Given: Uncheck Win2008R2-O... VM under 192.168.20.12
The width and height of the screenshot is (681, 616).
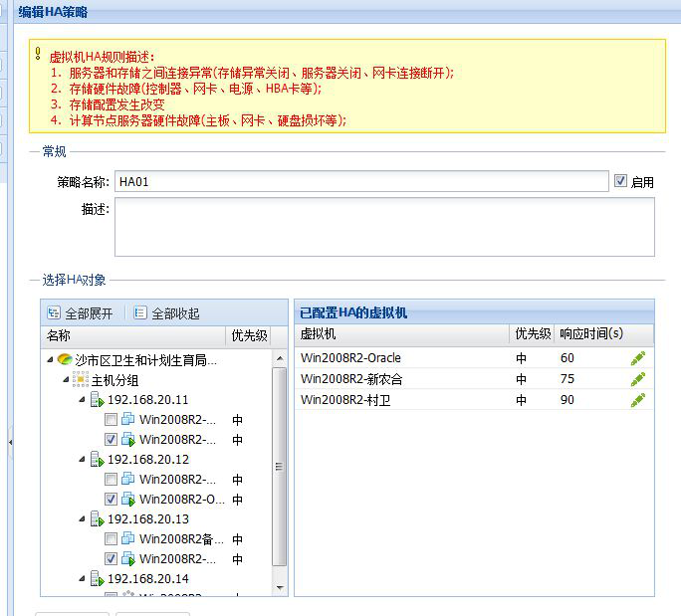Looking at the screenshot, I should (111, 500).
